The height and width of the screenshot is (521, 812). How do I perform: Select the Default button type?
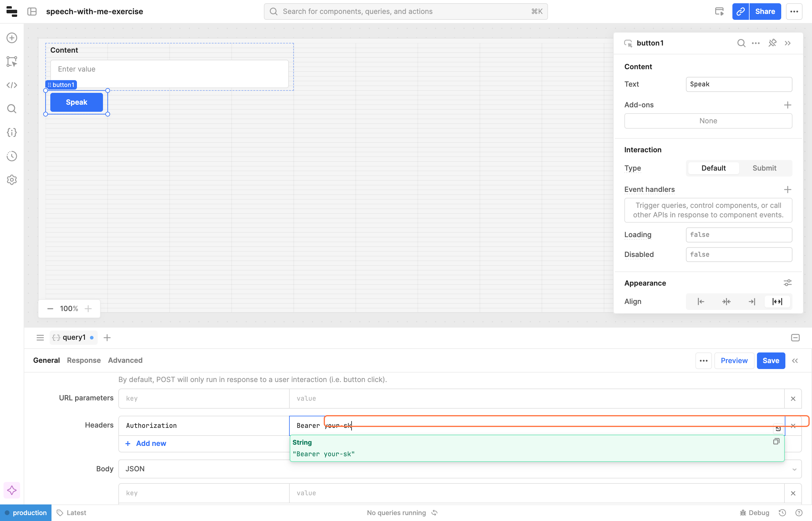point(713,168)
